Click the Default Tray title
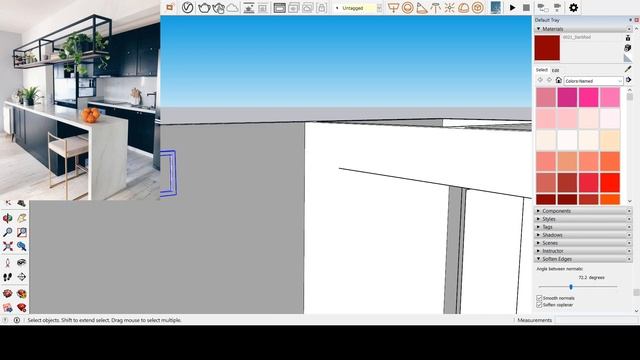Viewport: 640px width, 360px height. (x=547, y=20)
